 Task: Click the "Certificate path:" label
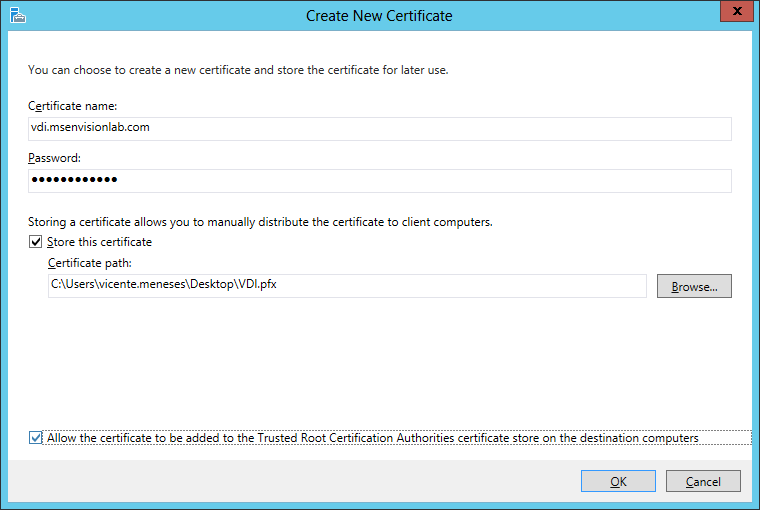pyautogui.click(x=90, y=263)
